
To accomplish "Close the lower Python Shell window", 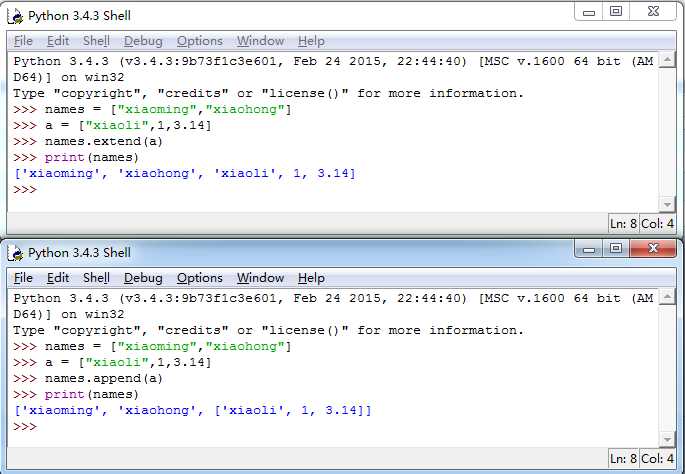I will point(653,249).
